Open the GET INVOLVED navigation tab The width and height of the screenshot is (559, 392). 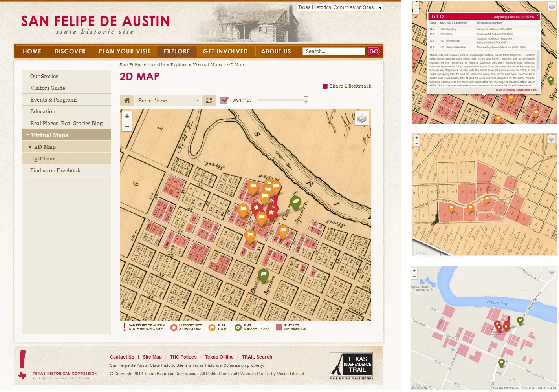pyautogui.click(x=225, y=51)
